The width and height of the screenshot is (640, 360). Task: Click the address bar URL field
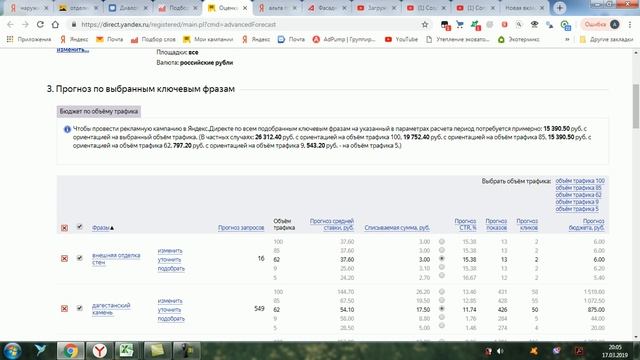click(x=245, y=24)
